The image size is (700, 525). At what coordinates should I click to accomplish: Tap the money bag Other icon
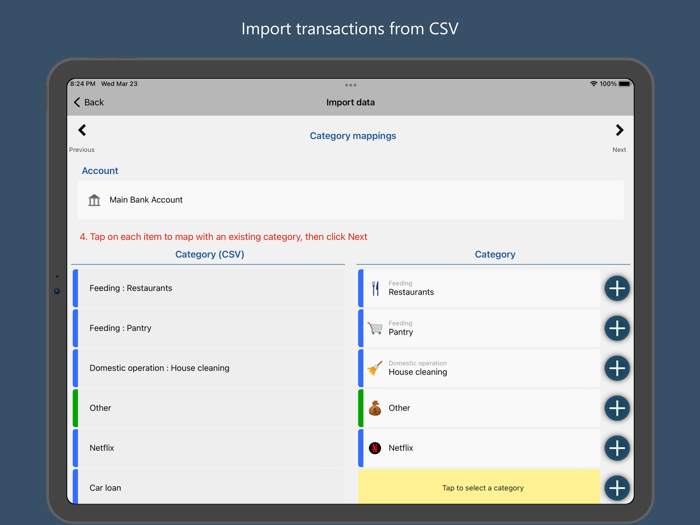(x=375, y=408)
